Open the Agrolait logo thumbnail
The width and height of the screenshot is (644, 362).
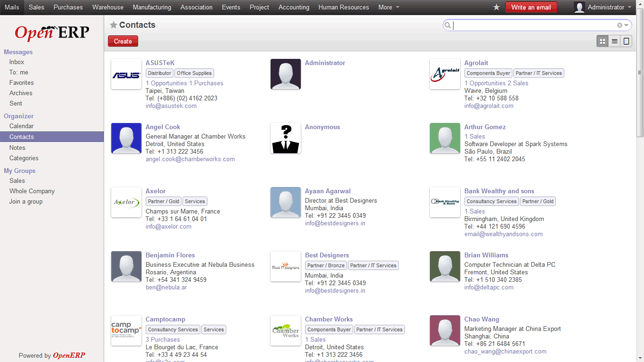pyautogui.click(x=445, y=74)
